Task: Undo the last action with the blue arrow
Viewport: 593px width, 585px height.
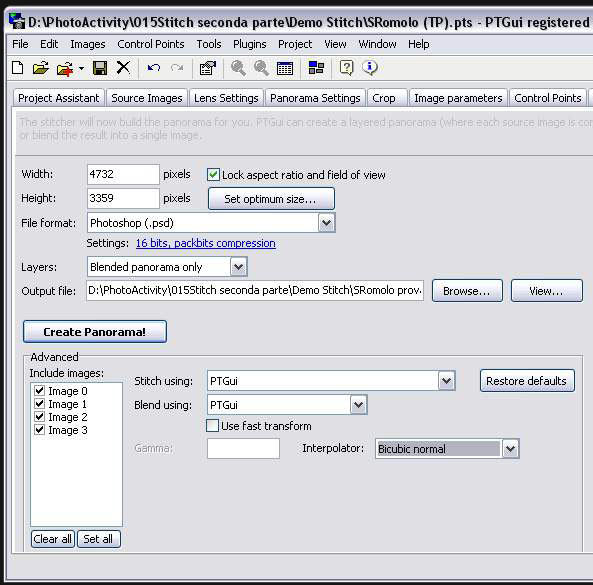Action: [x=154, y=68]
